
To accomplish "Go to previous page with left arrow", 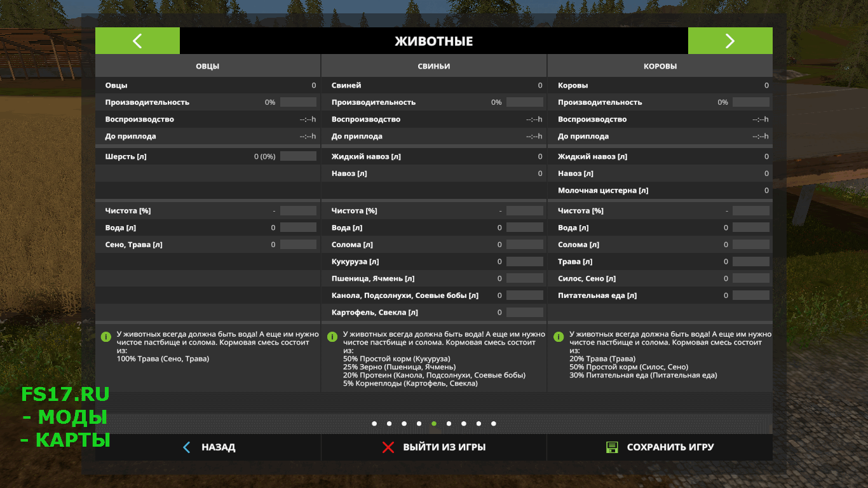I will [137, 41].
